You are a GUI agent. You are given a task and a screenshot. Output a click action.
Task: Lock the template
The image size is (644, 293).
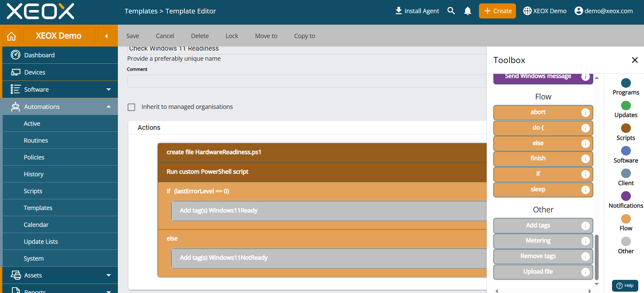pyautogui.click(x=232, y=36)
